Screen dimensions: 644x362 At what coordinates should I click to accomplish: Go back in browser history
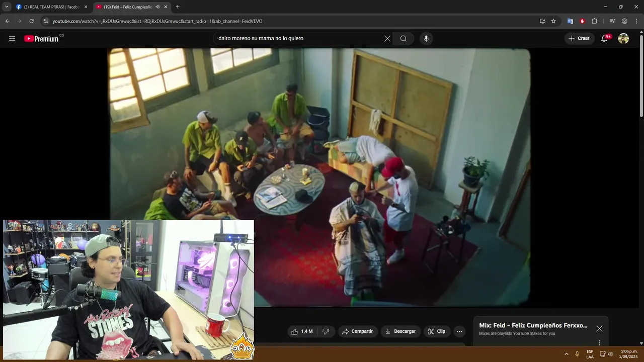point(7,21)
